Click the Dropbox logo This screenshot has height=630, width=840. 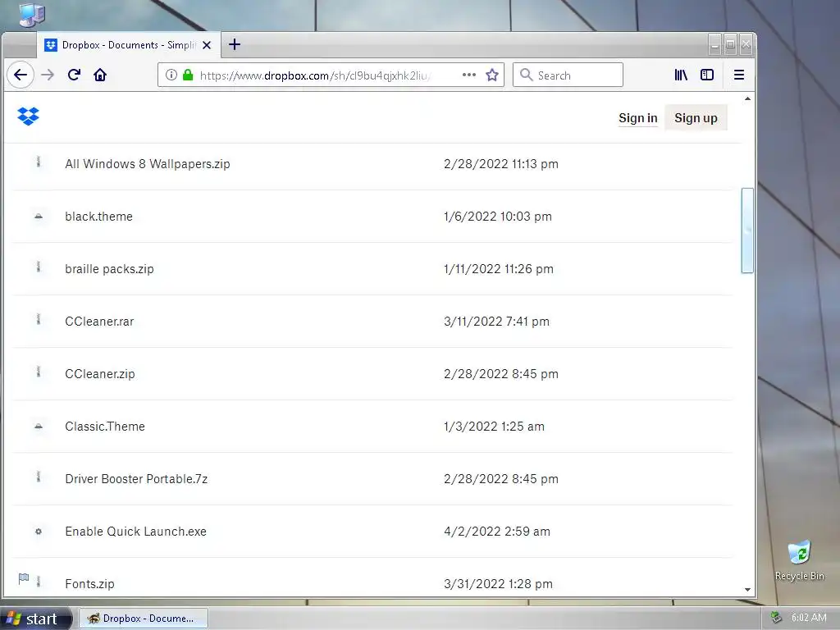pos(29,116)
